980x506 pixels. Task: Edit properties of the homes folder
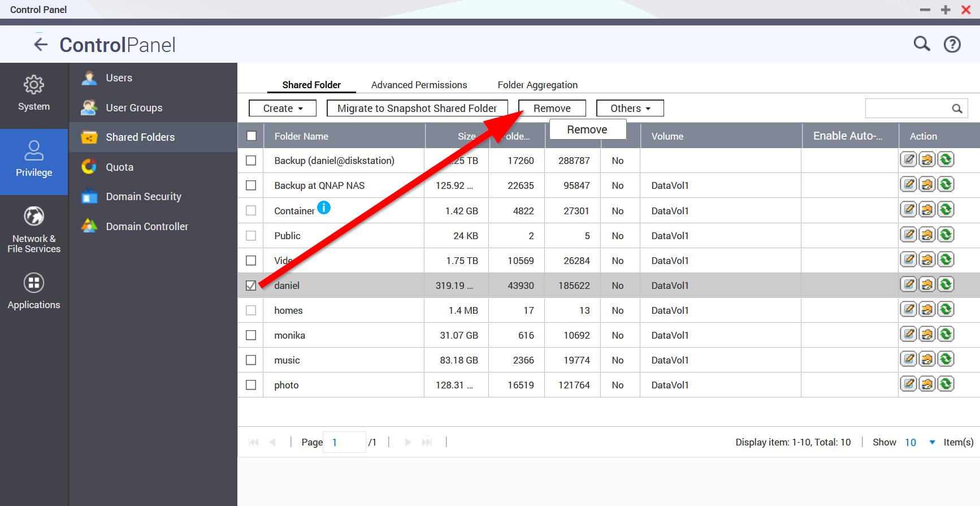click(908, 309)
